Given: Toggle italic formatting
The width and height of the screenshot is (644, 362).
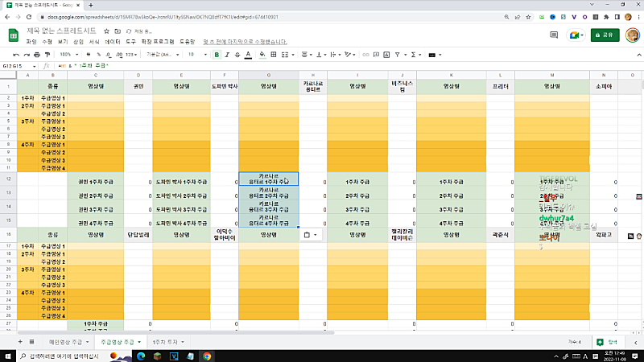Looking at the screenshot, I should [x=228, y=54].
